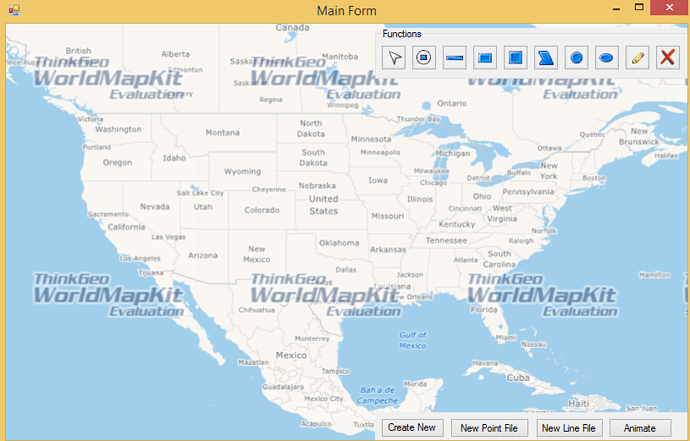The width and height of the screenshot is (690, 441).
Task: Click the 'Tennessee' map label
Action: (446, 241)
